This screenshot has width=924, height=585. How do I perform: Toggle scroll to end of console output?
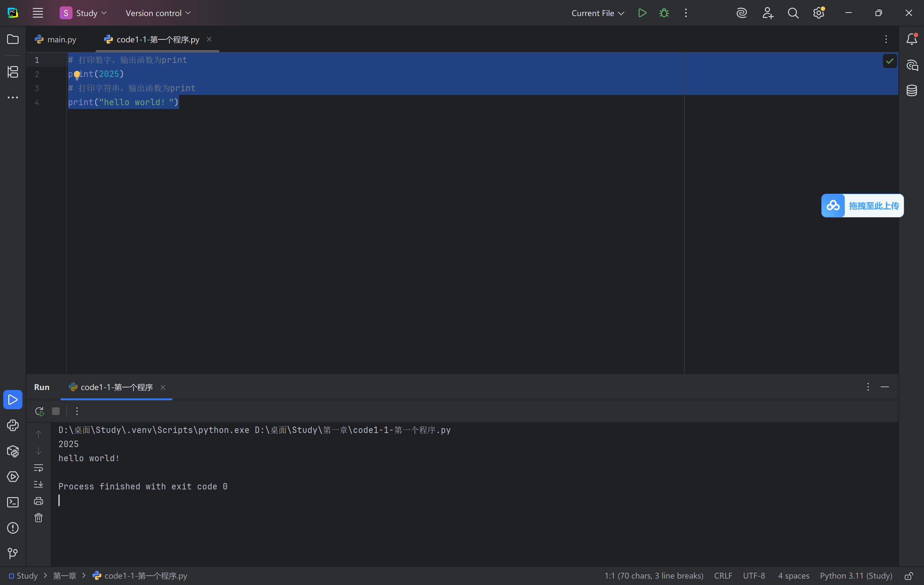click(38, 484)
